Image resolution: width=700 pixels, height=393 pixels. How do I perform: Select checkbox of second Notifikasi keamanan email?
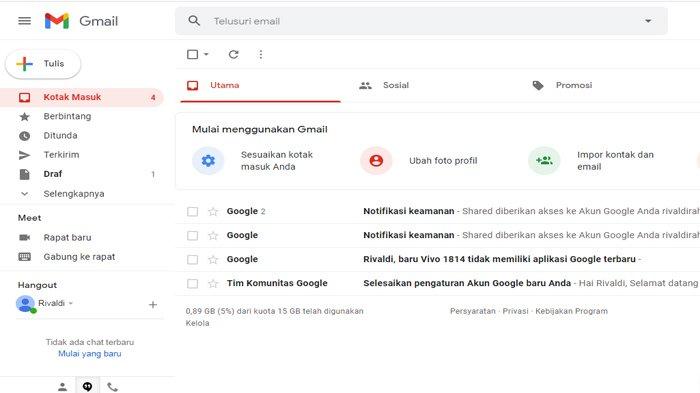[x=192, y=235]
